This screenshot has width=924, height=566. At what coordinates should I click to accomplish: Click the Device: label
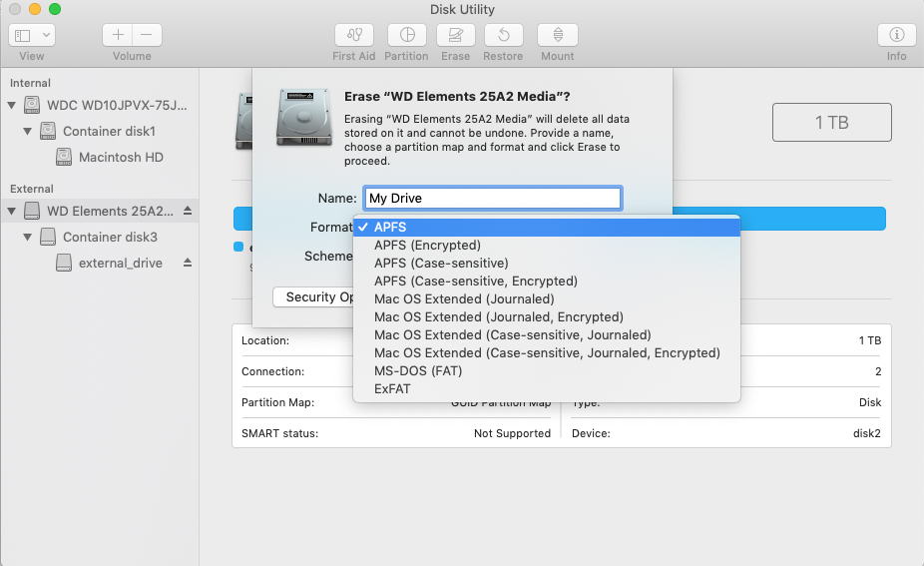(591, 433)
